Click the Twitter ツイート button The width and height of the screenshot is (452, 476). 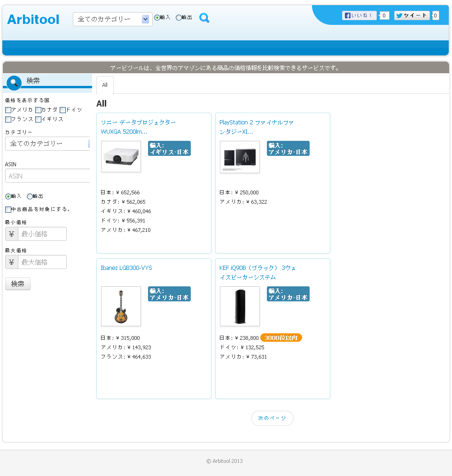click(412, 15)
